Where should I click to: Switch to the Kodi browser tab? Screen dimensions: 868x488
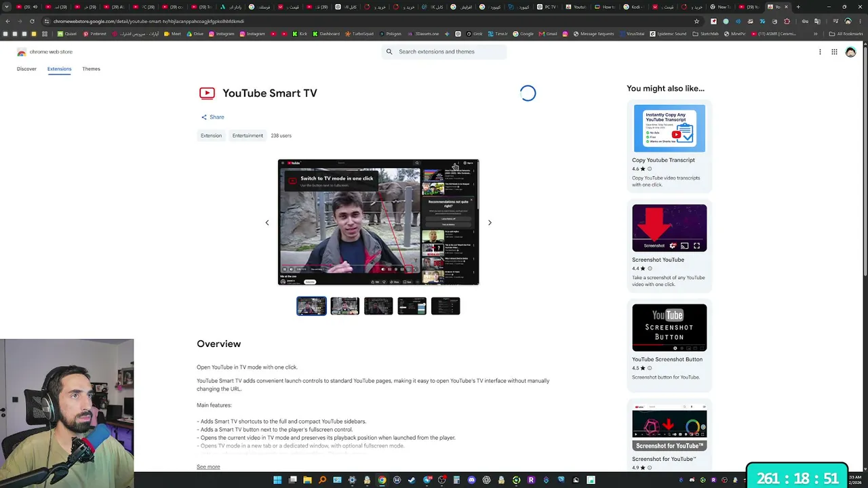pos(633,7)
